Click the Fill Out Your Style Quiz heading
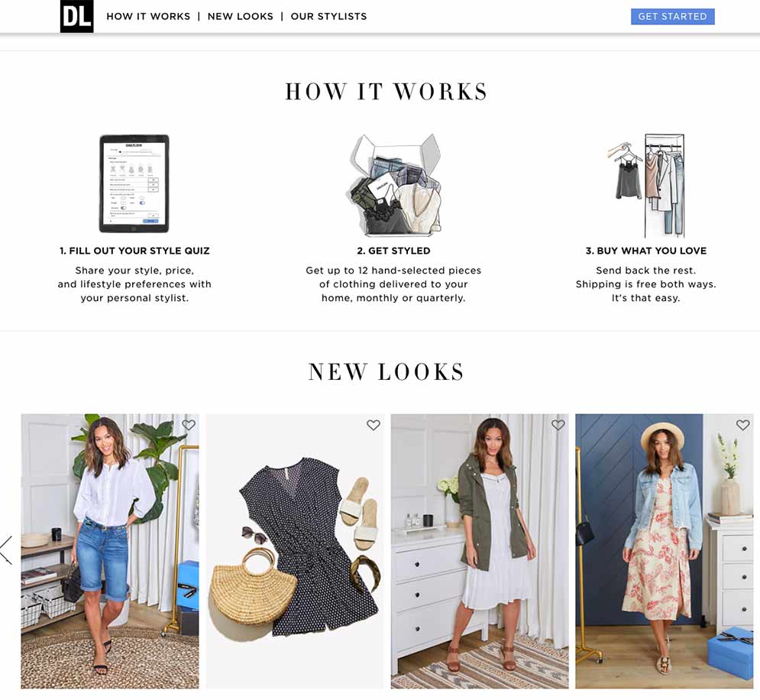The width and height of the screenshot is (760, 700). (x=134, y=251)
